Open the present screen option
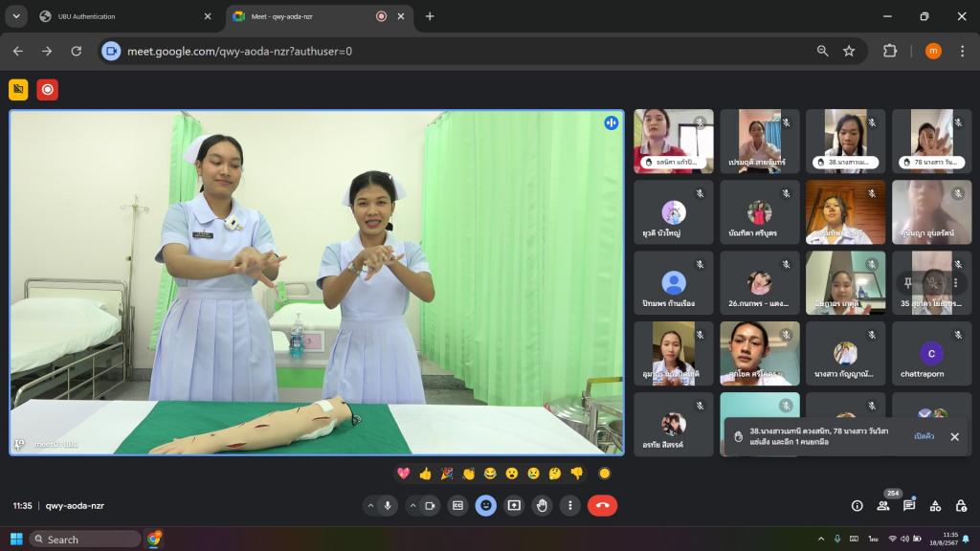Viewport: 980px width, 551px height. [514, 505]
